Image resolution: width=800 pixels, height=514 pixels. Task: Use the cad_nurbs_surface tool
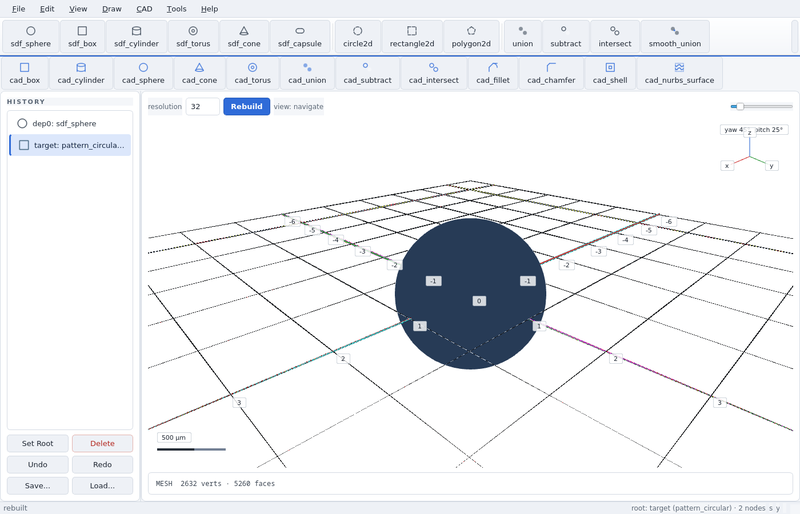(679, 74)
